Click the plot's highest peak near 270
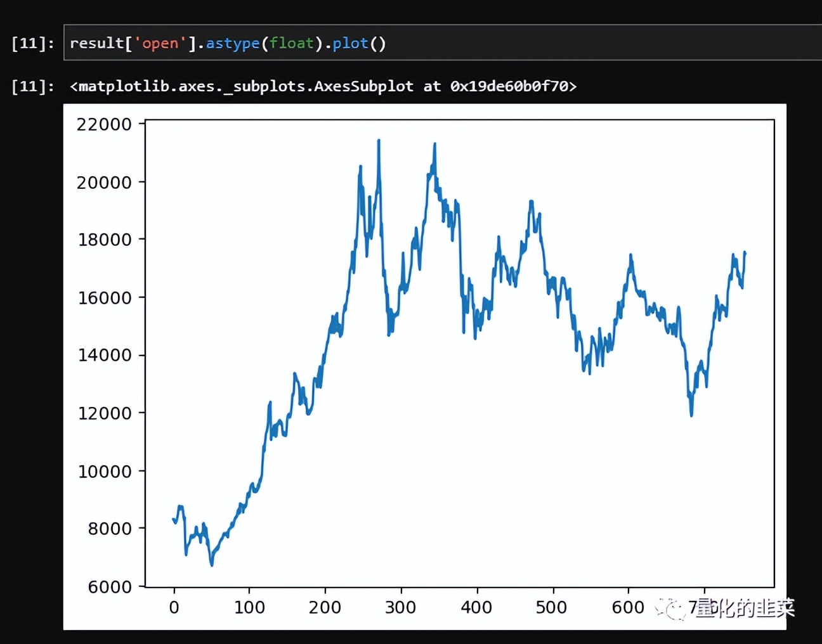The image size is (822, 644). tap(379, 141)
